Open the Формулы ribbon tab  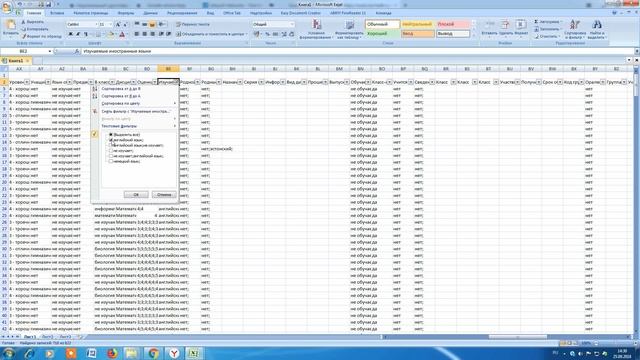126,13
